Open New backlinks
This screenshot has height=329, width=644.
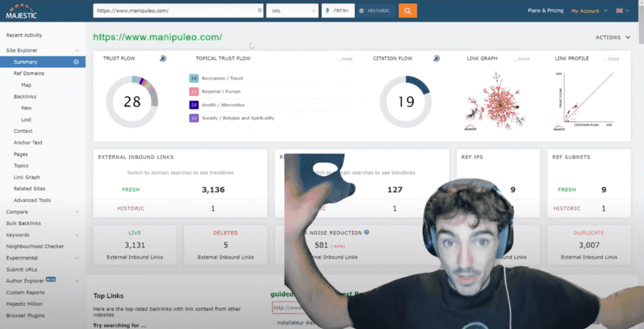click(x=26, y=108)
